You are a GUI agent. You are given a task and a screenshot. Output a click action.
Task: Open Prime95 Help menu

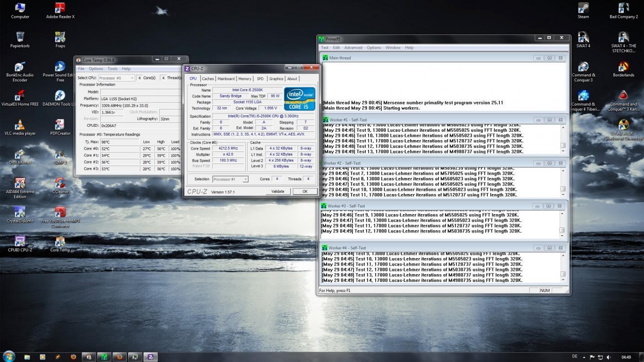[x=409, y=48]
